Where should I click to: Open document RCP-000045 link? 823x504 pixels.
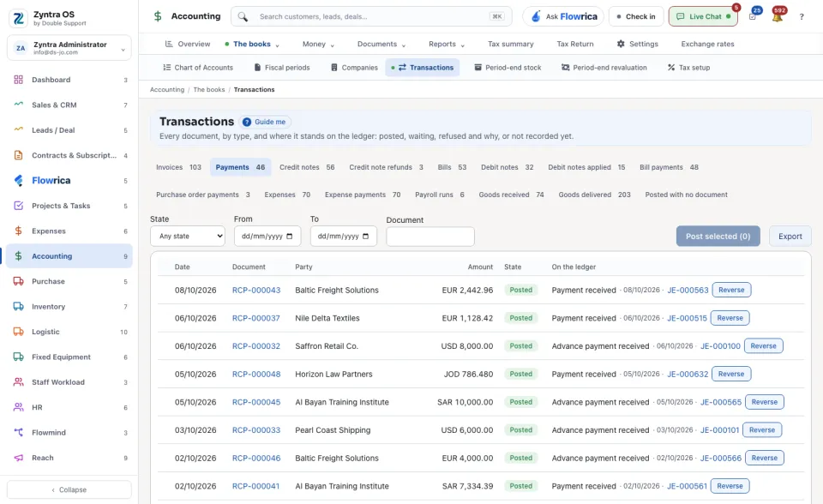[x=256, y=402]
